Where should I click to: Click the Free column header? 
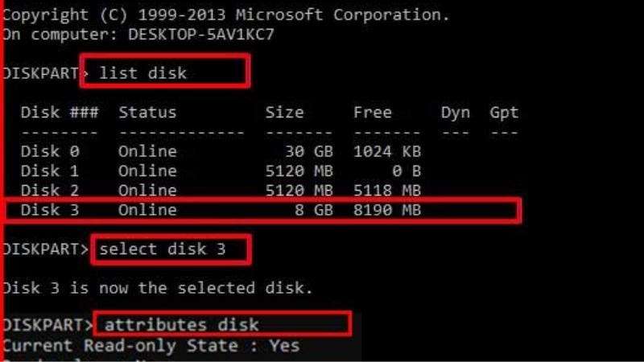(373, 113)
